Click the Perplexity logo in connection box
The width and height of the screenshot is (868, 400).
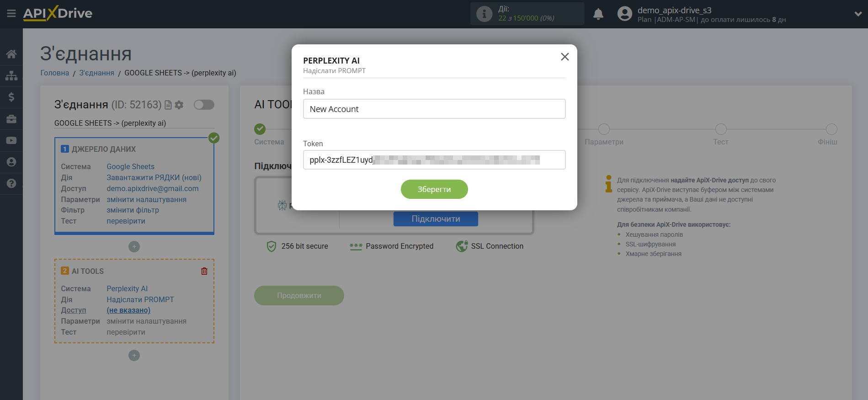point(282,206)
